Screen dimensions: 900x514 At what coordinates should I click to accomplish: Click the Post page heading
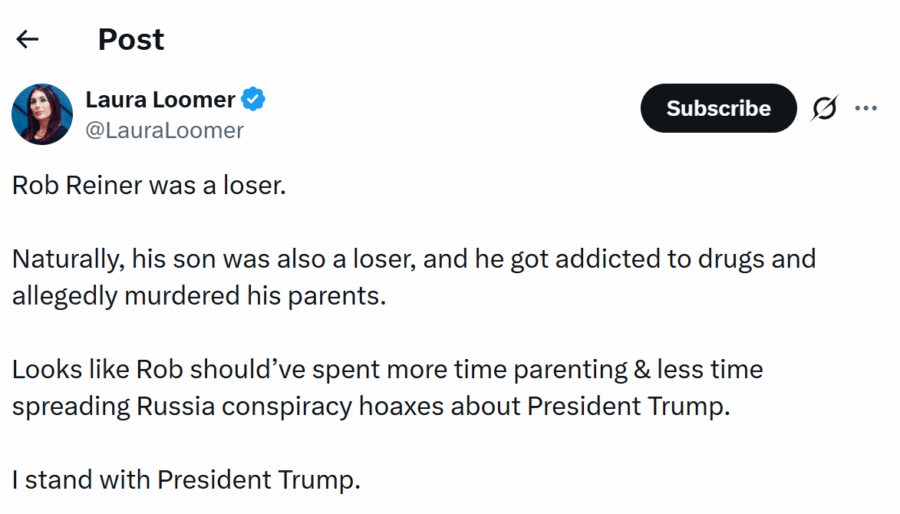click(x=131, y=39)
